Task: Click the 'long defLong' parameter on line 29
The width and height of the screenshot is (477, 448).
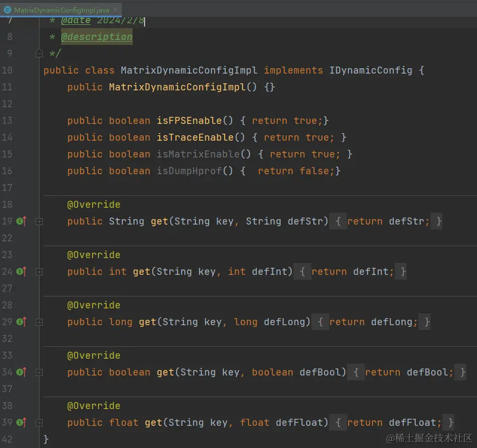Action: (270, 321)
